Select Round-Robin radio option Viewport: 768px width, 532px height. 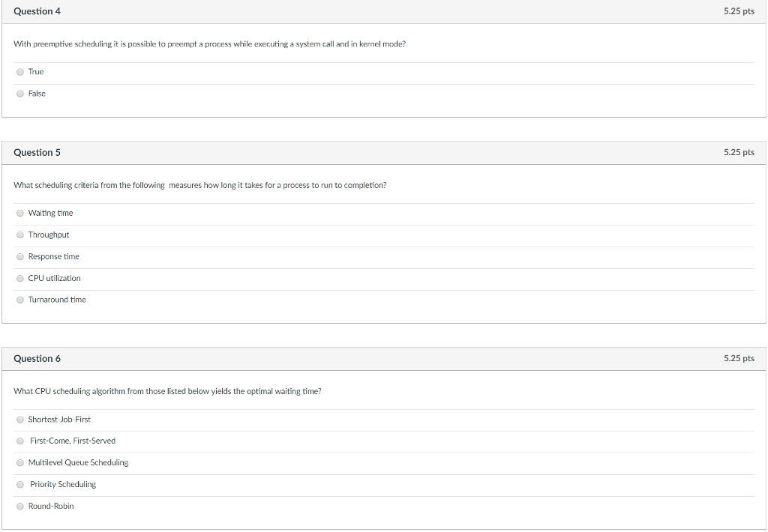20,507
